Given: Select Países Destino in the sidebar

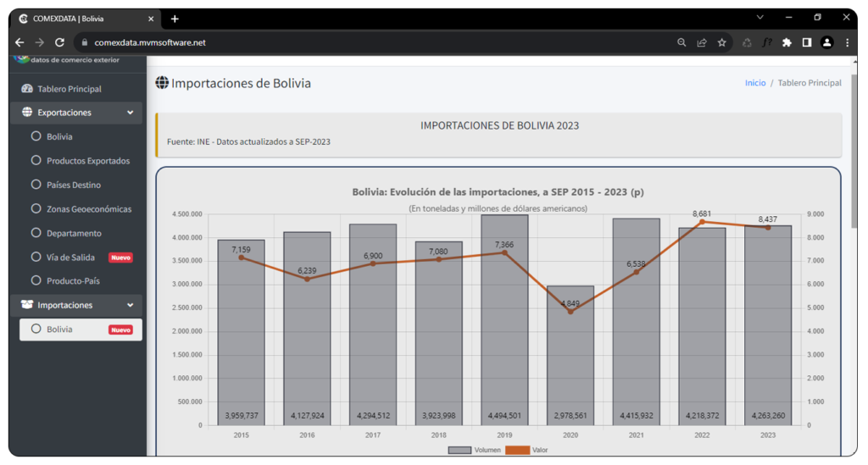Looking at the screenshot, I should [73, 185].
